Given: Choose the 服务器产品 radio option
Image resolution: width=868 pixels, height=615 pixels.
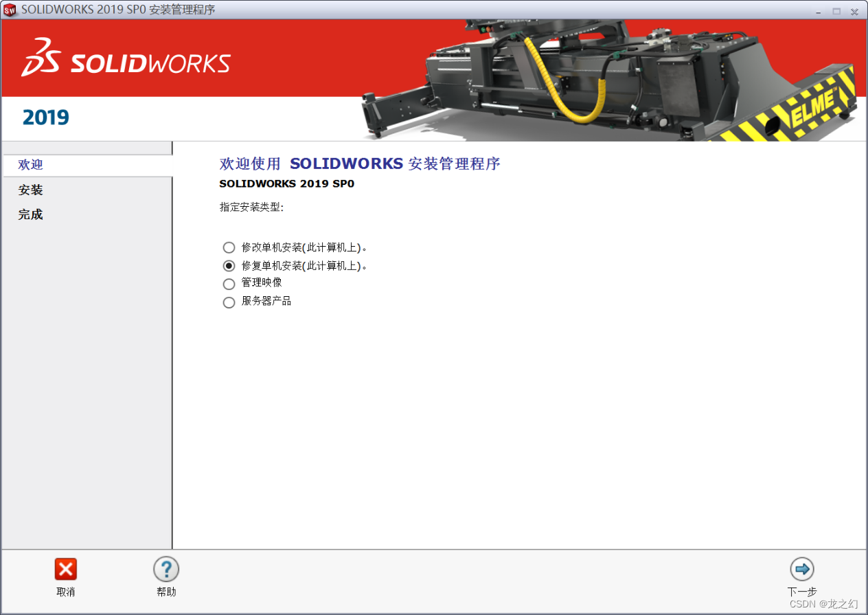Looking at the screenshot, I should pos(229,302).
